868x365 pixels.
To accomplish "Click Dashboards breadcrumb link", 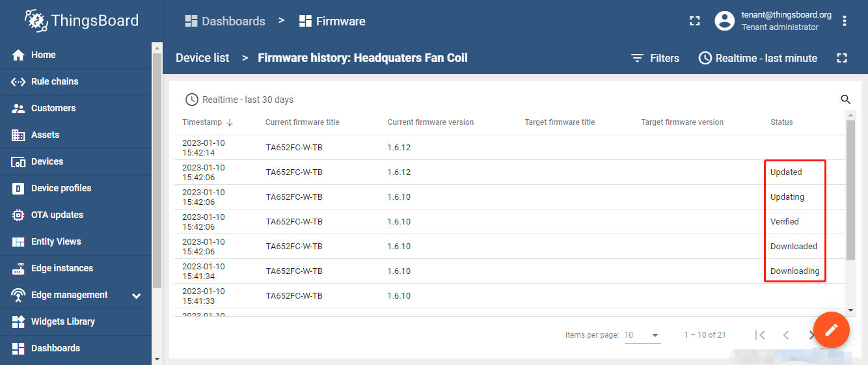I will pos(225,21).
